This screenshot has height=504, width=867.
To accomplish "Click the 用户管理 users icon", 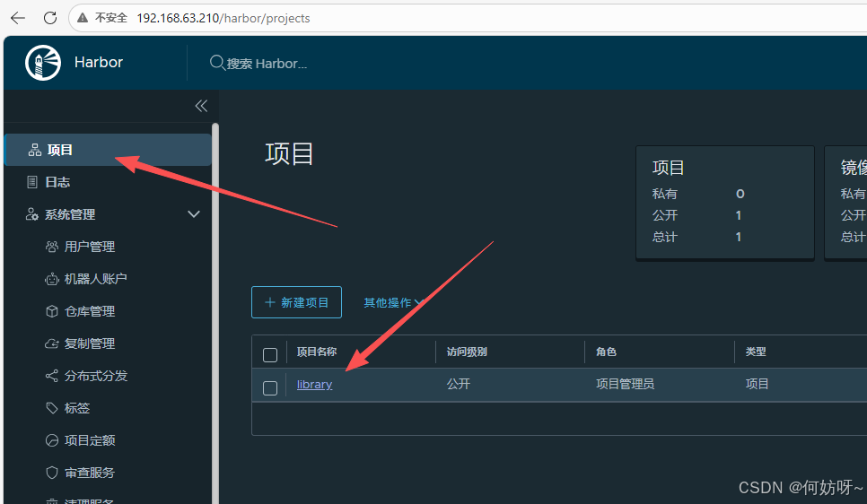I will click(51, 247).
